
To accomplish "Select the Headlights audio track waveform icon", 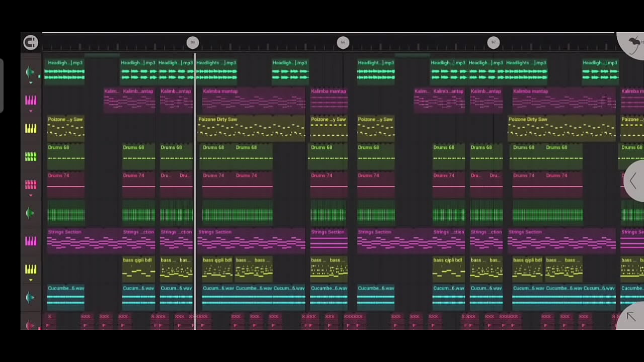I will [x=30, y=72].
